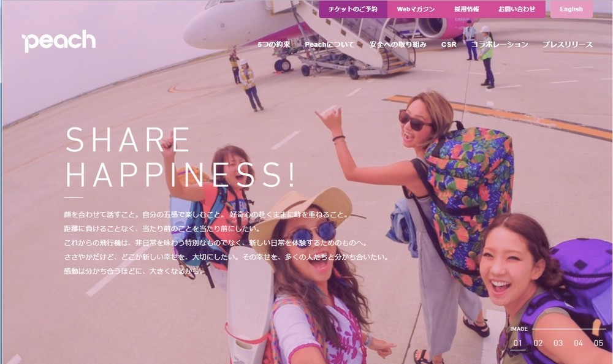Open the コラボレーション page

(x=500, y=45)
